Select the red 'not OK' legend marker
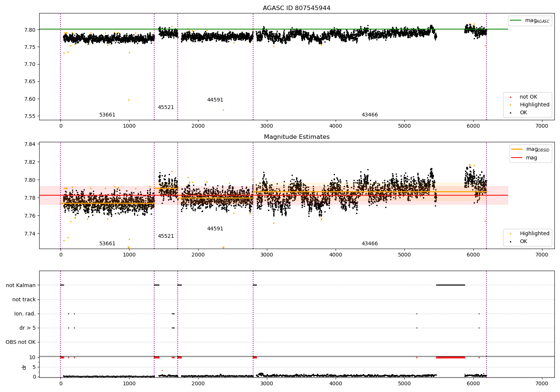560x392 pixels. [x=510, y=97]
